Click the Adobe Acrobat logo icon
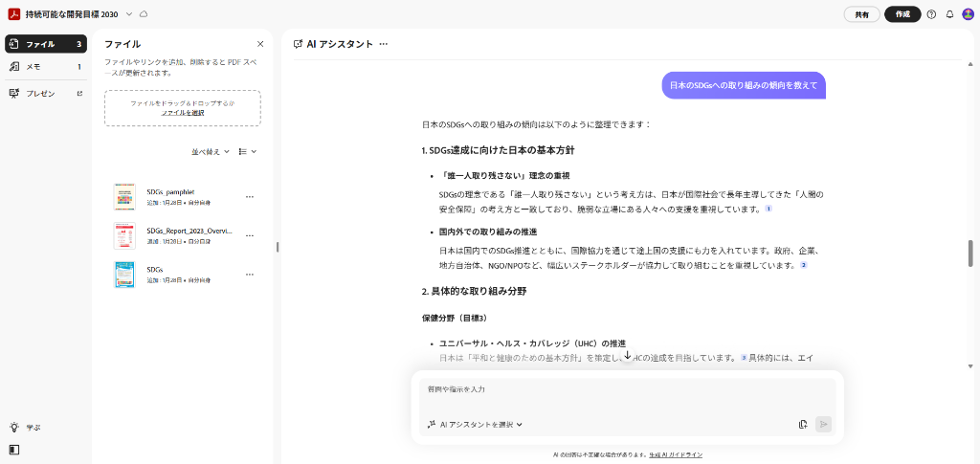The image size is (980, 464). click(x=14, y=13)
